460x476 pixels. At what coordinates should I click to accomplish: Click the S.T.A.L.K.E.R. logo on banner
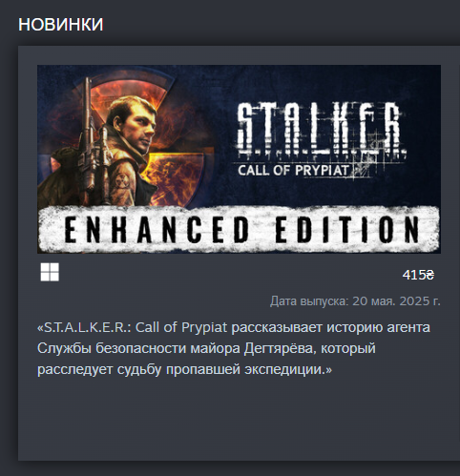tap(322, 131)
